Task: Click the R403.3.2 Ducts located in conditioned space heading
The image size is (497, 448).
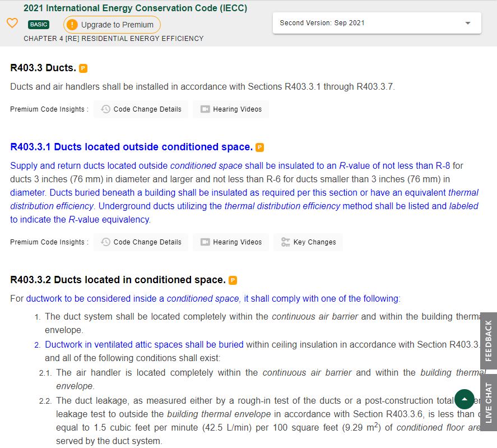Action: tap(118, 280)
